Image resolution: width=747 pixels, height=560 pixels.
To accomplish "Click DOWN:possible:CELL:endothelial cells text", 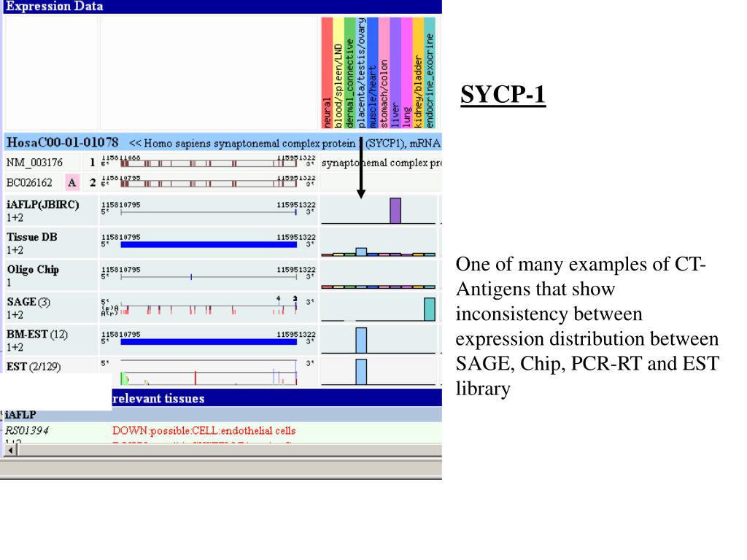I will pyautogui.click(x=204, y=430).
